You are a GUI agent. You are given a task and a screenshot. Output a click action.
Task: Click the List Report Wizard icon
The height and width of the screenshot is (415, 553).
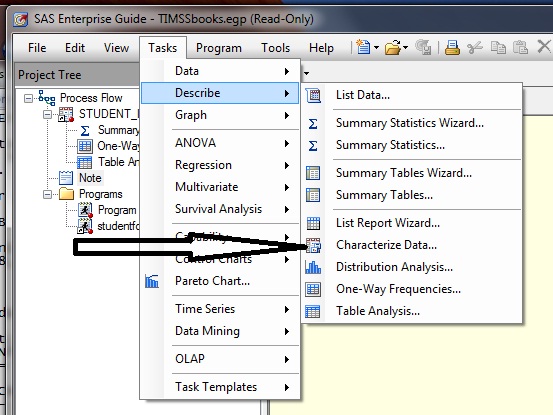click(313, 223)
